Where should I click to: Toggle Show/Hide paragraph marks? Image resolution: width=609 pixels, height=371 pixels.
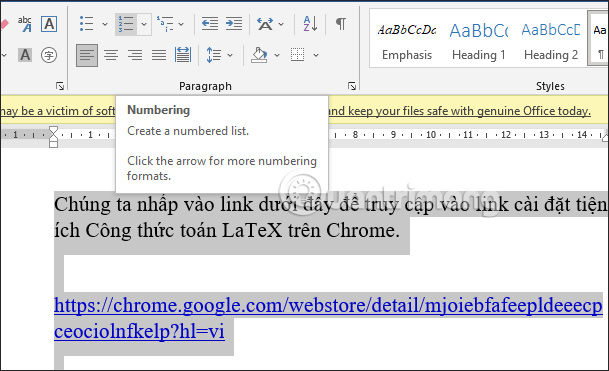pyautogui.click(x=341, y=24)
